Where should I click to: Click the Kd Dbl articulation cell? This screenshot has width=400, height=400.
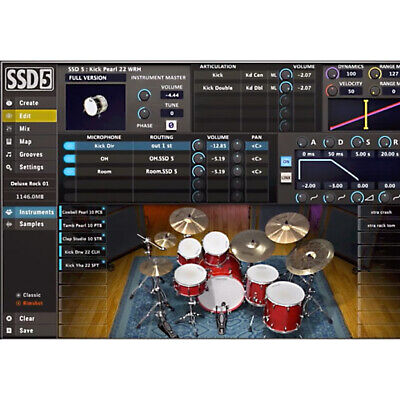click(255, 88)
